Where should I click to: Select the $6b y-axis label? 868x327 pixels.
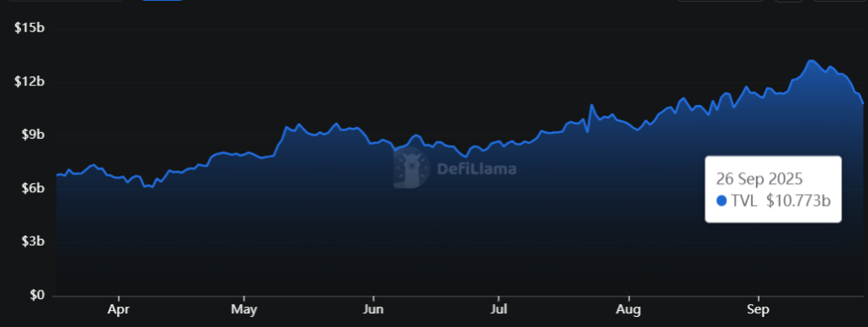tap(31, 188)
